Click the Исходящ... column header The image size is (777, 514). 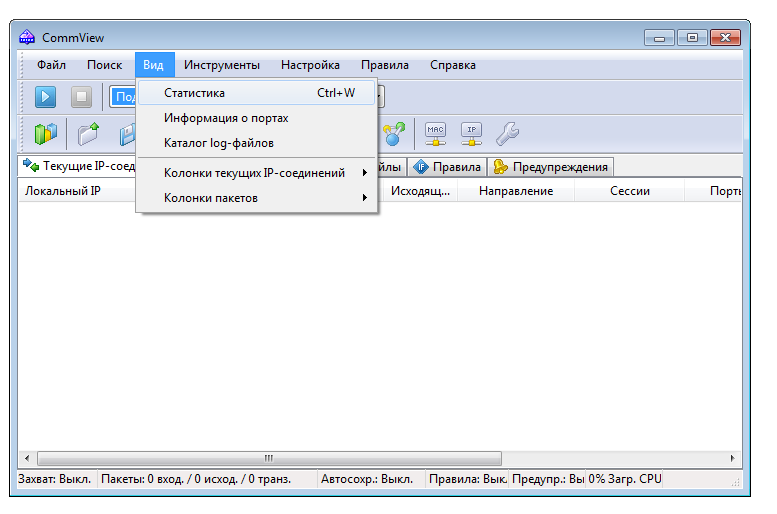pyautogui.click(x=420, y=191)
